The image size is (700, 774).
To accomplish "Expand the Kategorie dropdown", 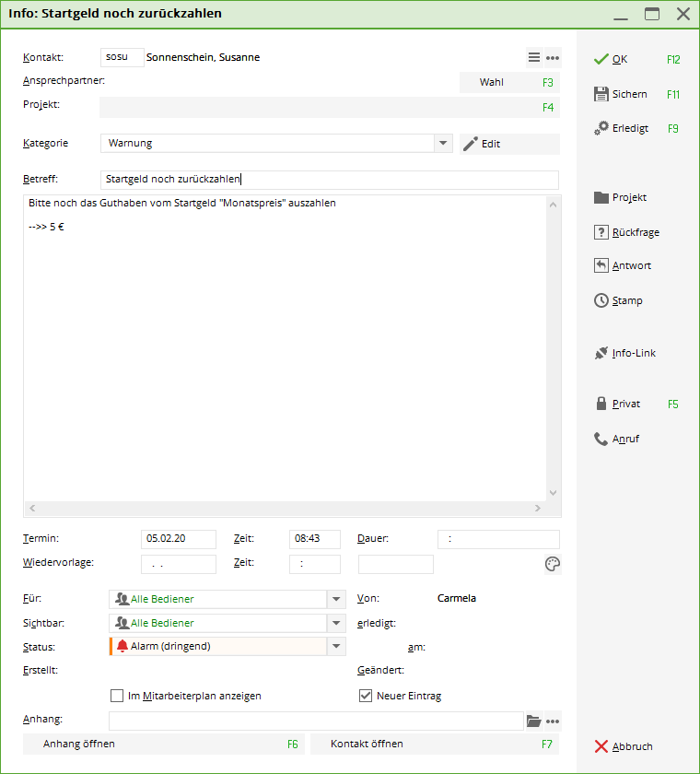I will click(444, 144).
